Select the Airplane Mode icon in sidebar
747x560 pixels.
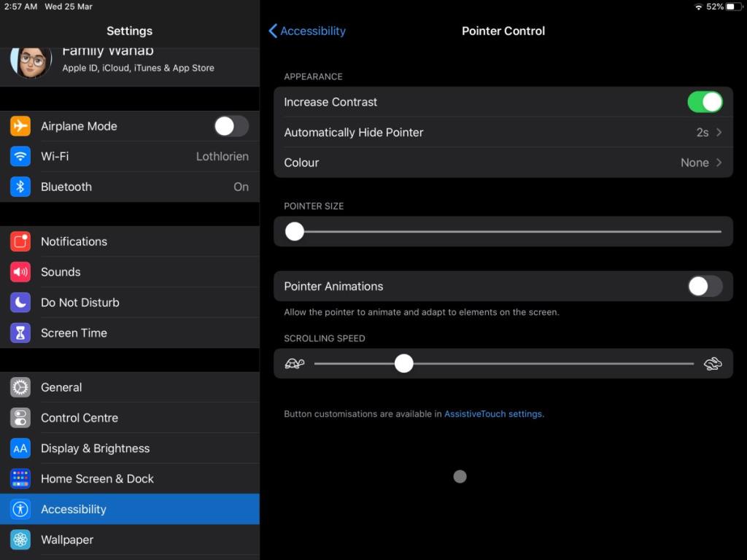pyautogui.click(x=20, y=126)
